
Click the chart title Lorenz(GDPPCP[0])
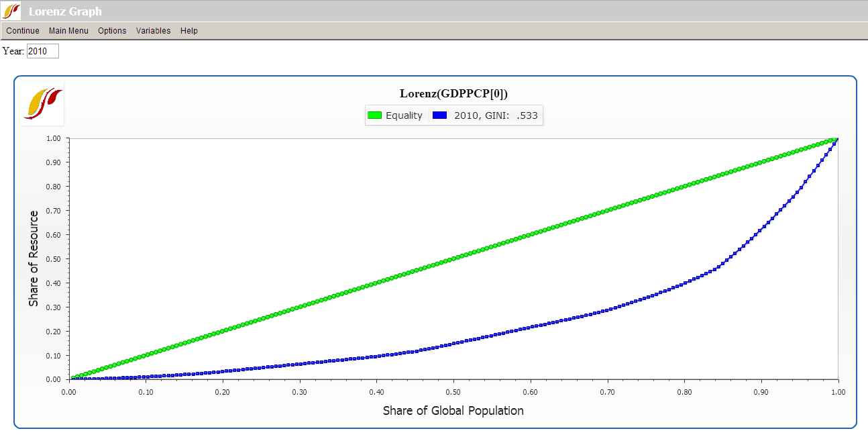tap(454, 93)
